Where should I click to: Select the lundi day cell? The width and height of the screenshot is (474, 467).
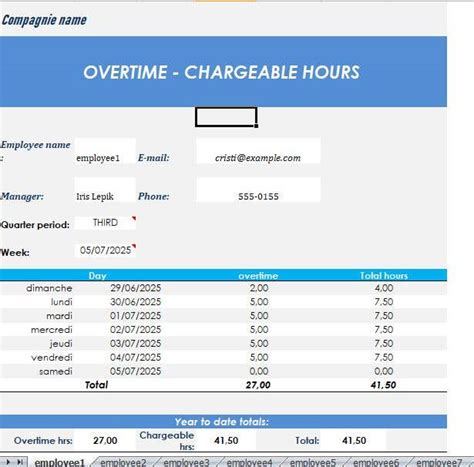point(62,302)
